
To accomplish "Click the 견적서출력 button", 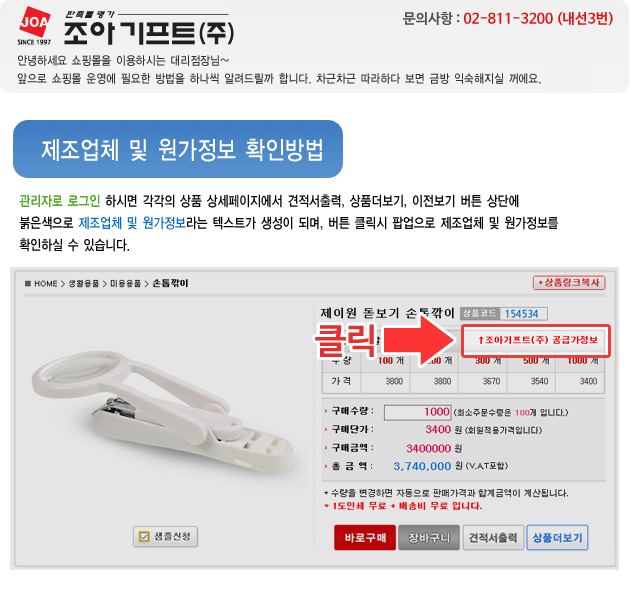I will 493,537.
